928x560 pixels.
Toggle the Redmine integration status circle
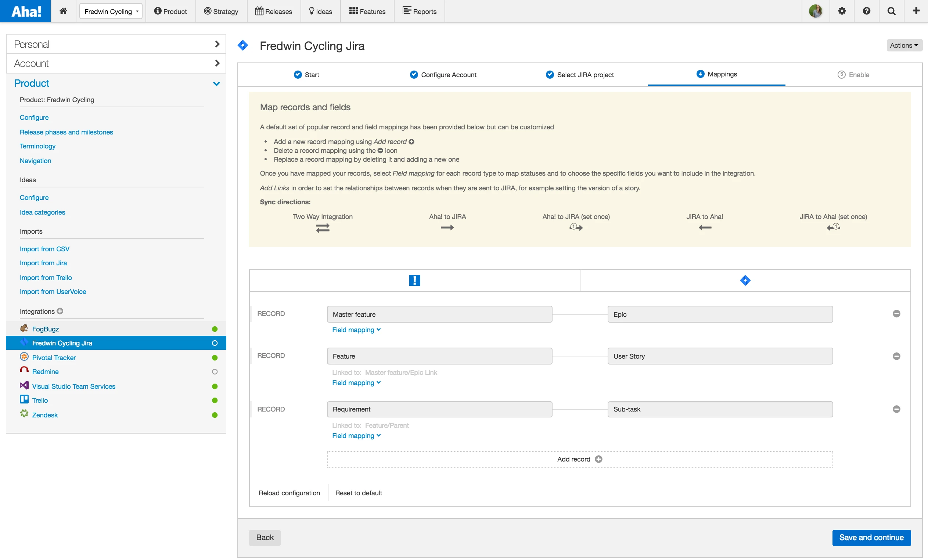click(x=215, y=372)
